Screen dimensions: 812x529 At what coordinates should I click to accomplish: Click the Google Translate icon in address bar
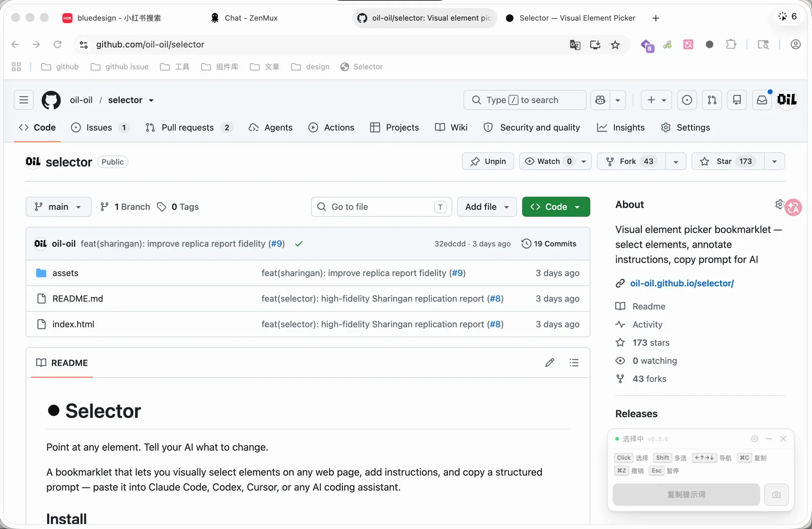click(575, 45)
